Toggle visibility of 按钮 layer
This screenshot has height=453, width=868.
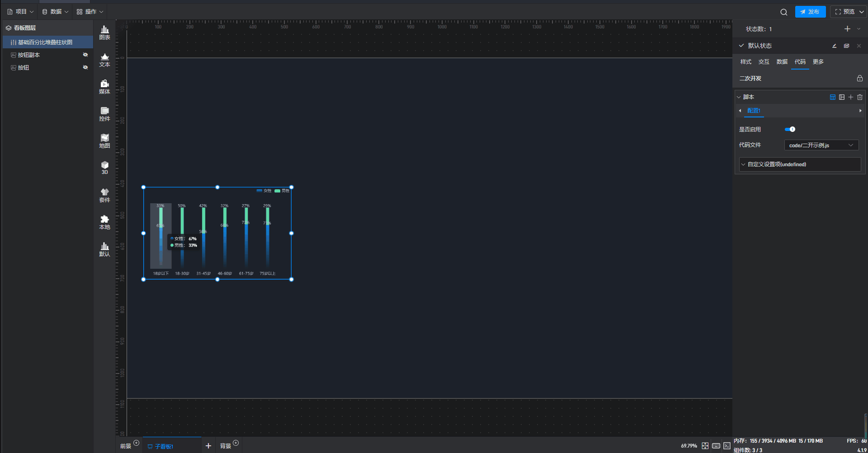(x=85, y=67)
